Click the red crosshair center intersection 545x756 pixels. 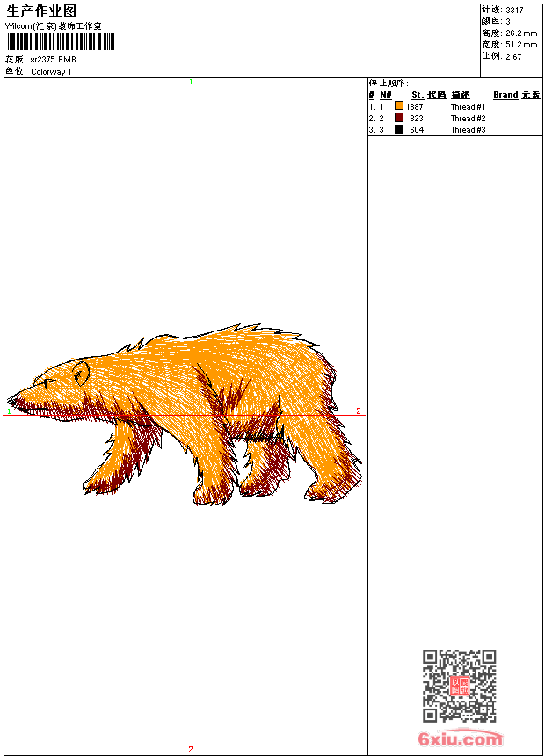[x=185, y=415]
